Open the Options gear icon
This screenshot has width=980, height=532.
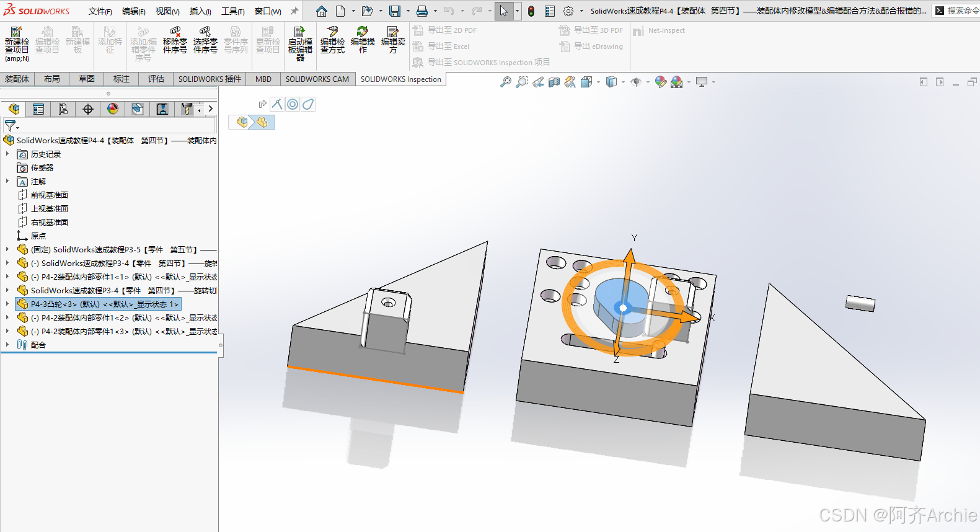coord(568,11)
